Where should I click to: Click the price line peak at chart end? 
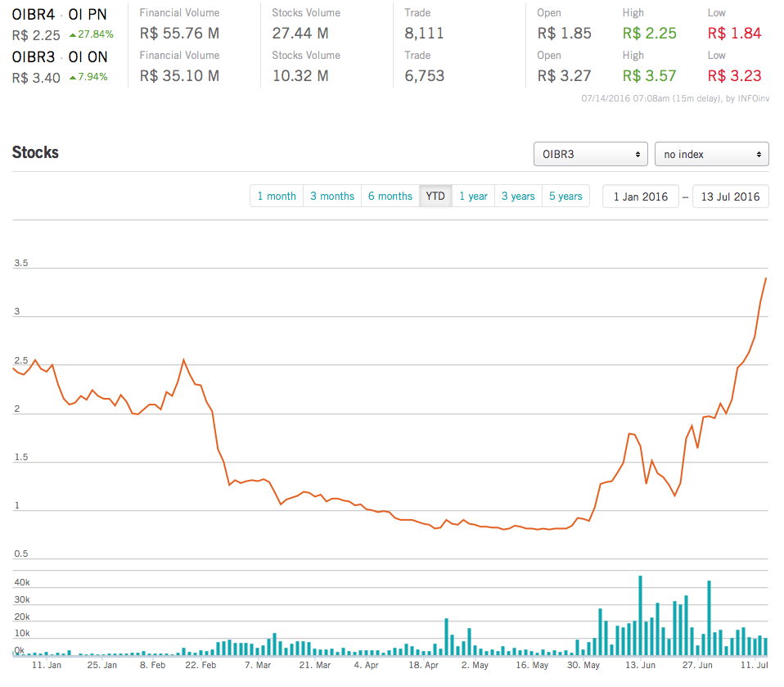coord(765,279)
